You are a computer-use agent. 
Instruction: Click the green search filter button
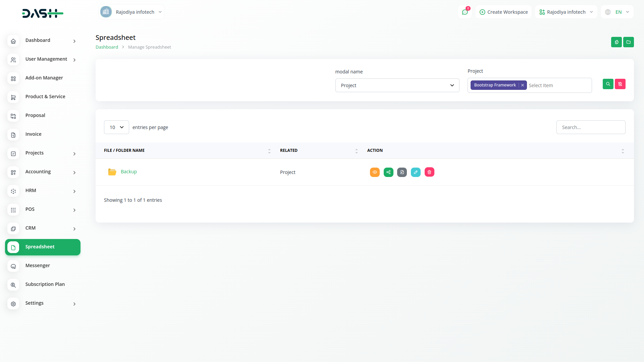tap(608, 84)
